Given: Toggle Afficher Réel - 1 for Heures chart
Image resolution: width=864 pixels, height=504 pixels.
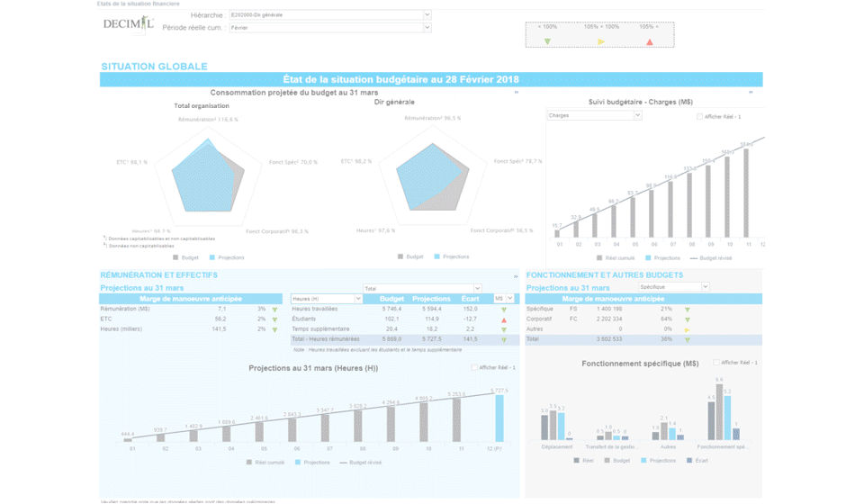Looking at the screenshot, I should (x=474, y=367).
